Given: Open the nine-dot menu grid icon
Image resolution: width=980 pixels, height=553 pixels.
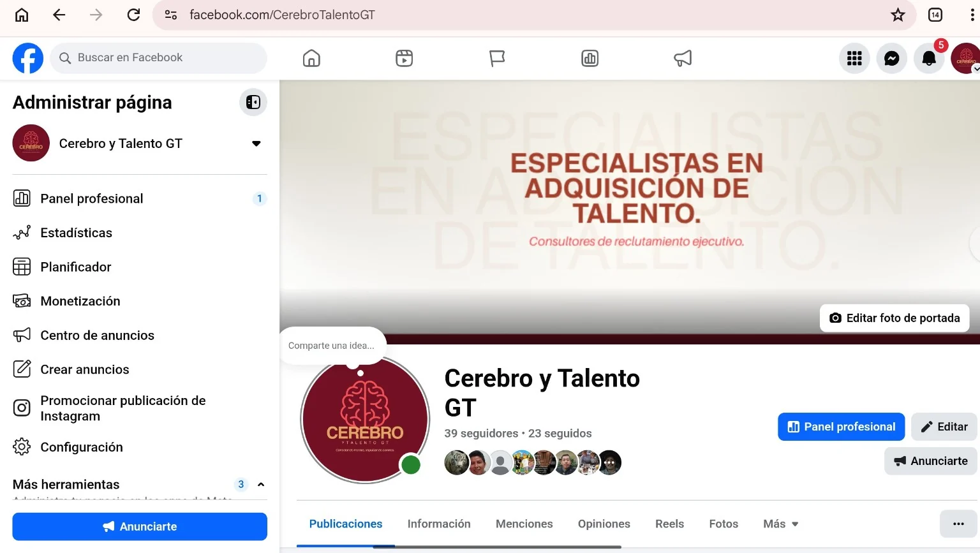Looking at the screenshot, I should tap(854, 59).
